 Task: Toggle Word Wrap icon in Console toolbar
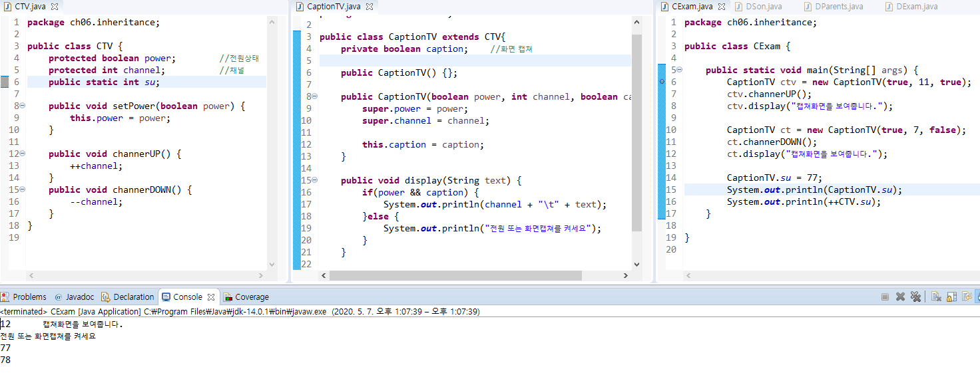(967, 297)
